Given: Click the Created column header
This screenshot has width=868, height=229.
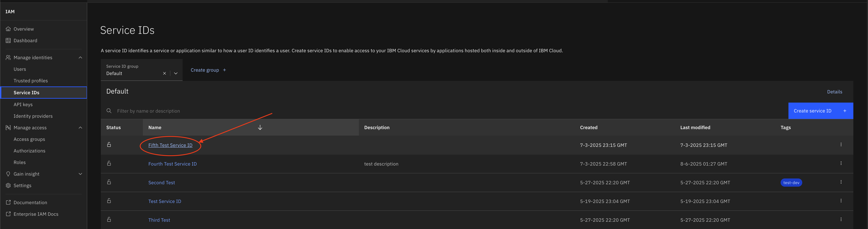Looking at the screenshot, I should (589, 127).
